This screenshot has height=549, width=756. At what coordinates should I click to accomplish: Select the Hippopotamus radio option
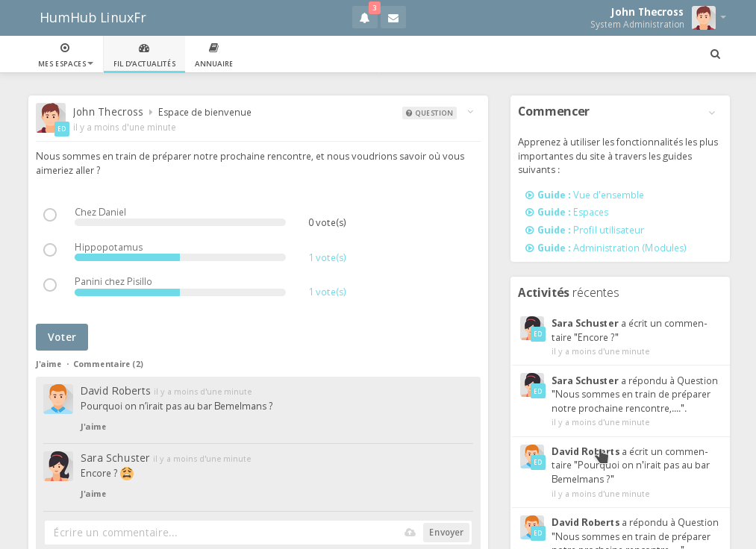click(50, 250)
